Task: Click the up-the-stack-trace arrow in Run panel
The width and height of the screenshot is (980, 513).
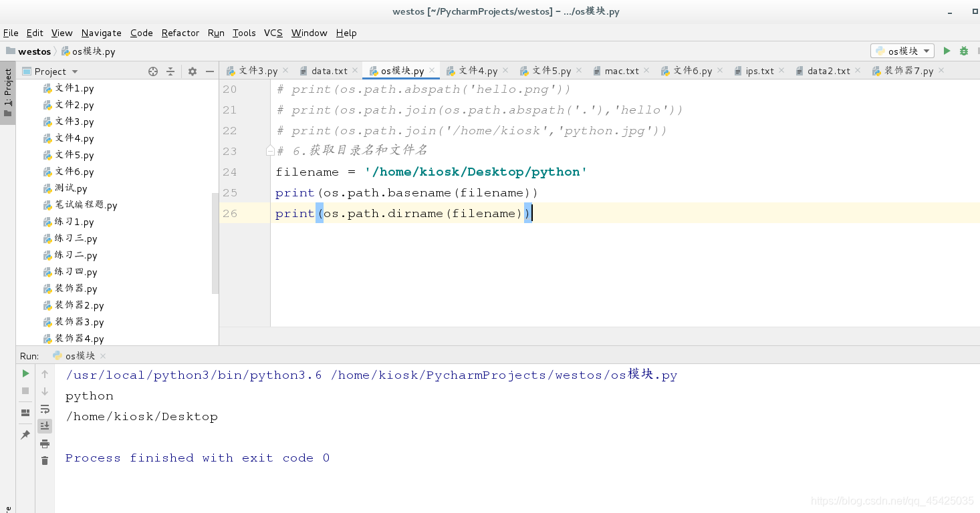Action: (x=45, y=374)
